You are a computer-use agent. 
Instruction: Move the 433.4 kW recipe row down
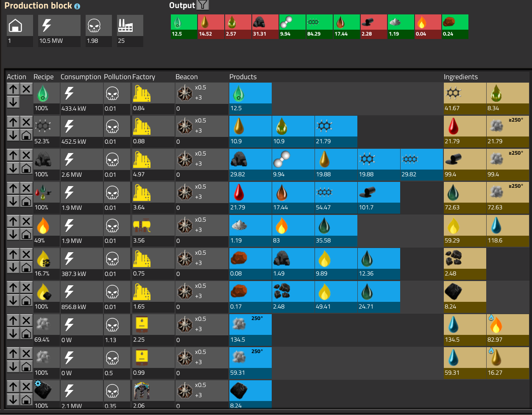coord(13,102)
